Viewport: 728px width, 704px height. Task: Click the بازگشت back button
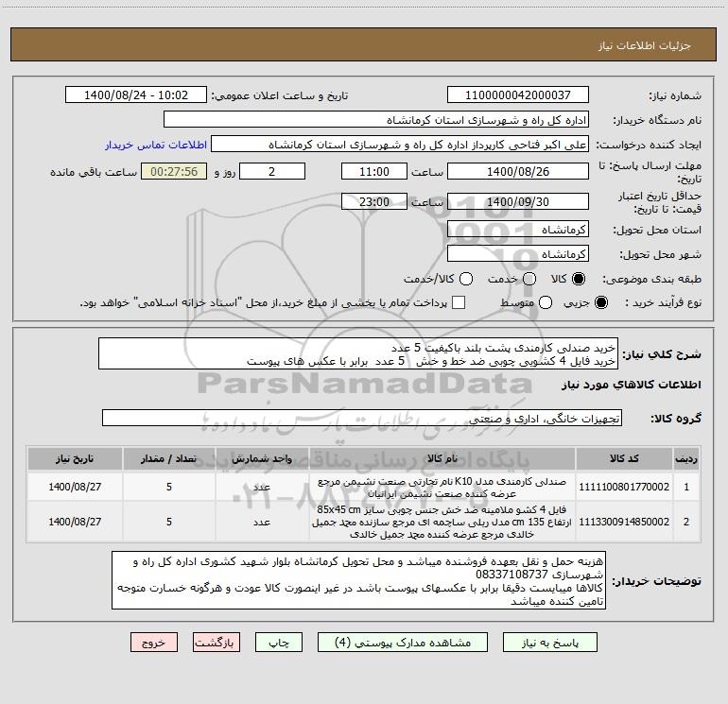point(217,643)
